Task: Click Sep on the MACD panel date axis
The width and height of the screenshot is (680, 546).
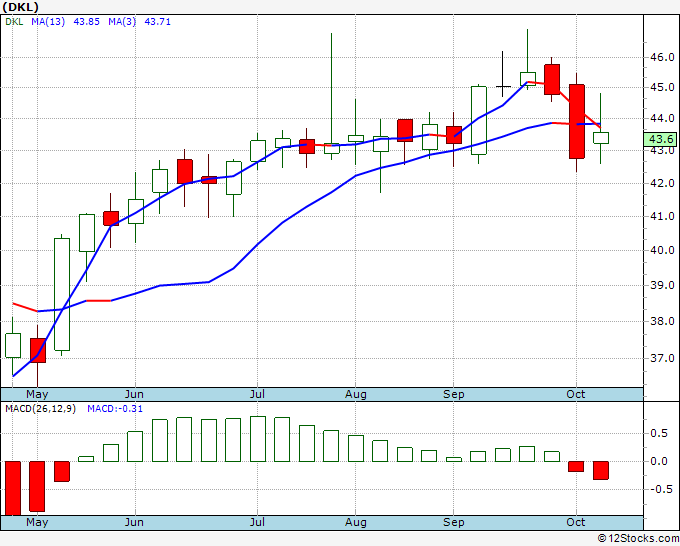Action: pyautogui.click(x=454, y=522)
